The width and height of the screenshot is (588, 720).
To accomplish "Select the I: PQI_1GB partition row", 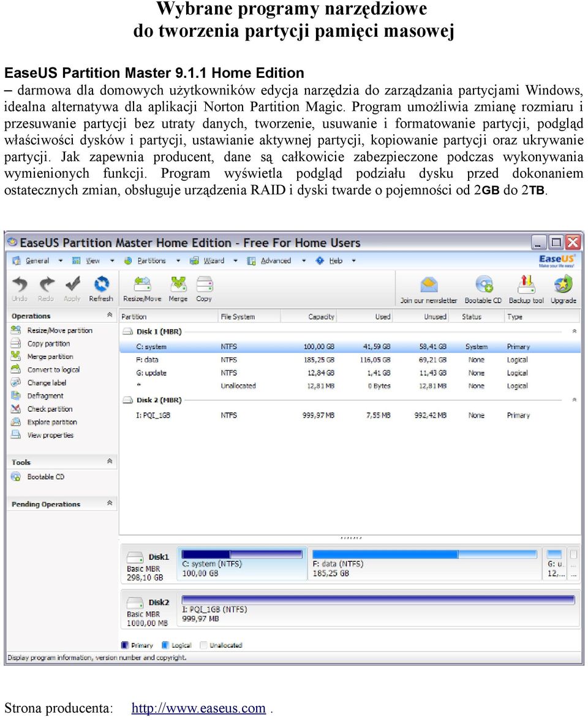I will pyautogui.click(x=350, y=415).
